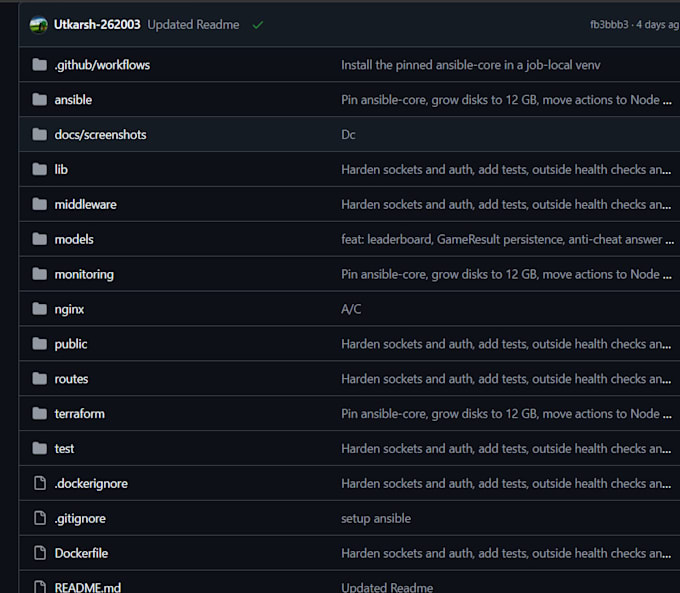The width and height of the screenshot is (680, 593).
Task: Open the lib row's 'Harden sockets' commit
Action: coord(506,170)
